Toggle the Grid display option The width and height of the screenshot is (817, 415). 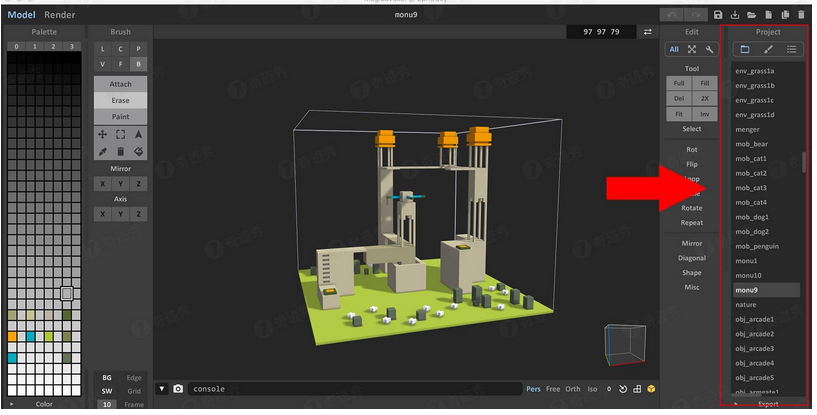click(134, 391)
